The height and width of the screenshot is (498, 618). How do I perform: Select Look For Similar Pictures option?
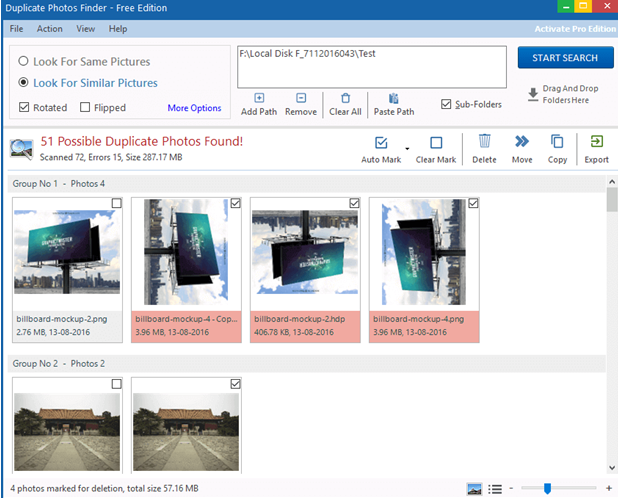point(88,83)
